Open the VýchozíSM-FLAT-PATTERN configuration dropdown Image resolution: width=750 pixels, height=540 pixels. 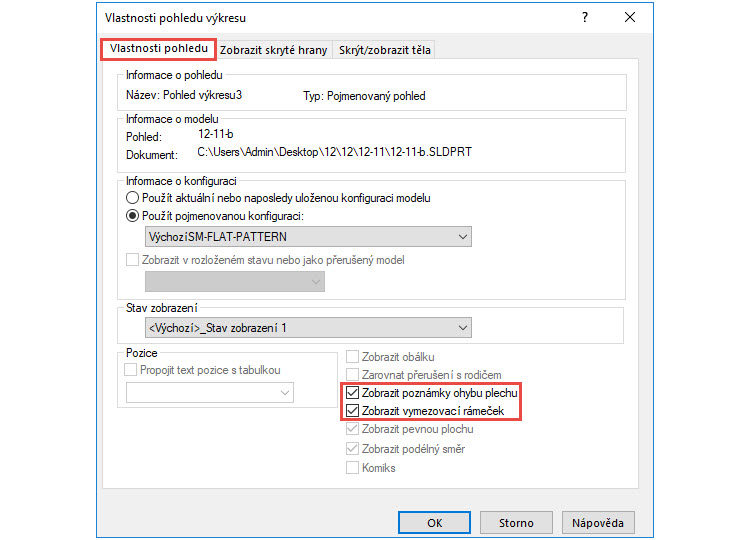tap(461, 237)
